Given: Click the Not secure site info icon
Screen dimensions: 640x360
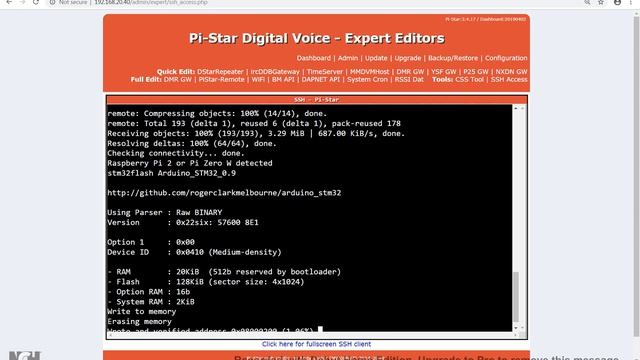Looking at the screenshot, I should tap(52, 2).
